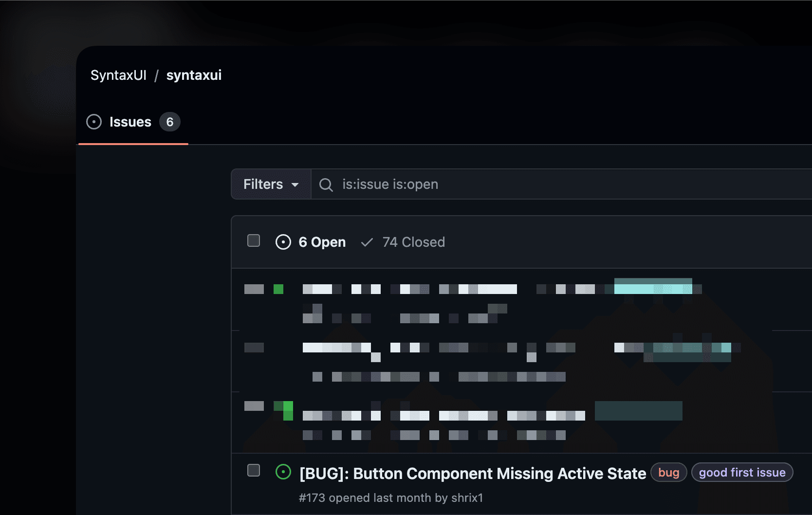
Task: Open the SyntaxUI organization link
Action: [x=118, y=75]
